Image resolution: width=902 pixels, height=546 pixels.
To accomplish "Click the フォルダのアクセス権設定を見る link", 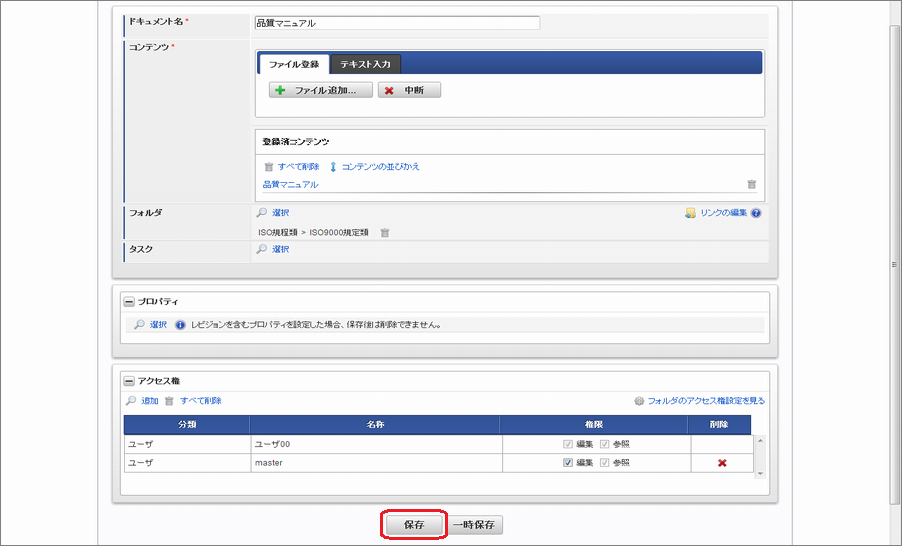I will click(x=706, y=400).
